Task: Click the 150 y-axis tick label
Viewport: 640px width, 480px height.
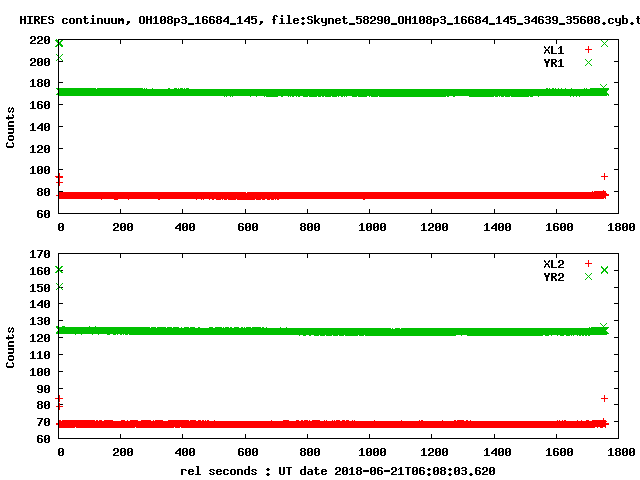Action: coord(40,288)
